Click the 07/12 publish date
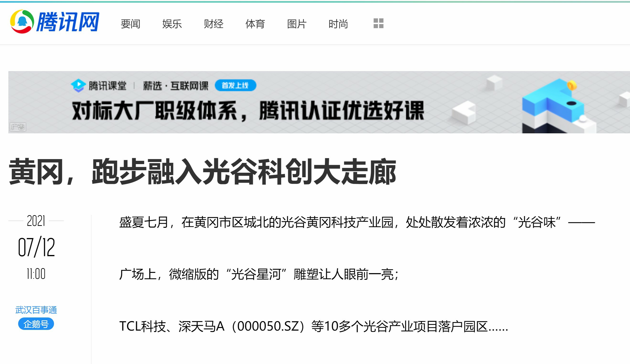 (36, 247)
